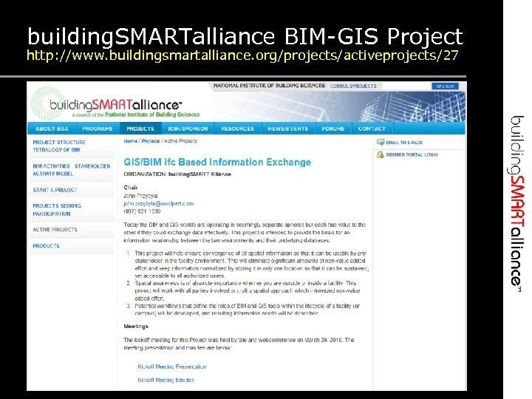Screen dimensions: 532x399
Task: Click the Chair label above John Przybyla
Action: coord(131,187)
